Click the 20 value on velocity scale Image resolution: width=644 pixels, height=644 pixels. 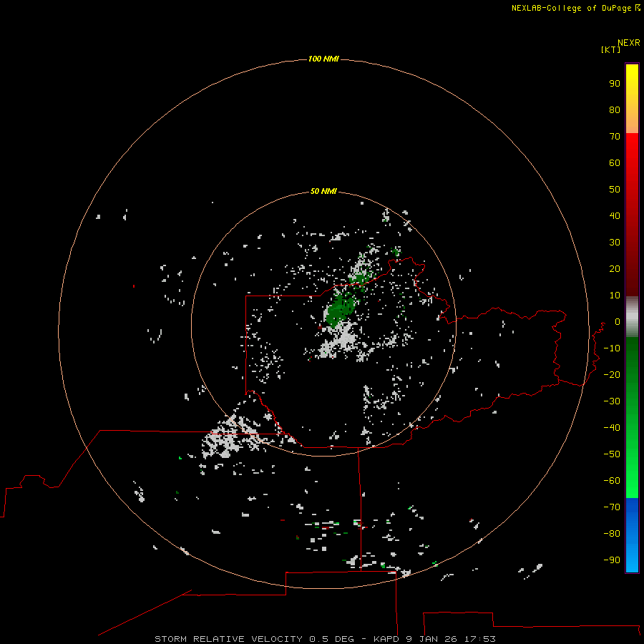[x=615, y=268]
